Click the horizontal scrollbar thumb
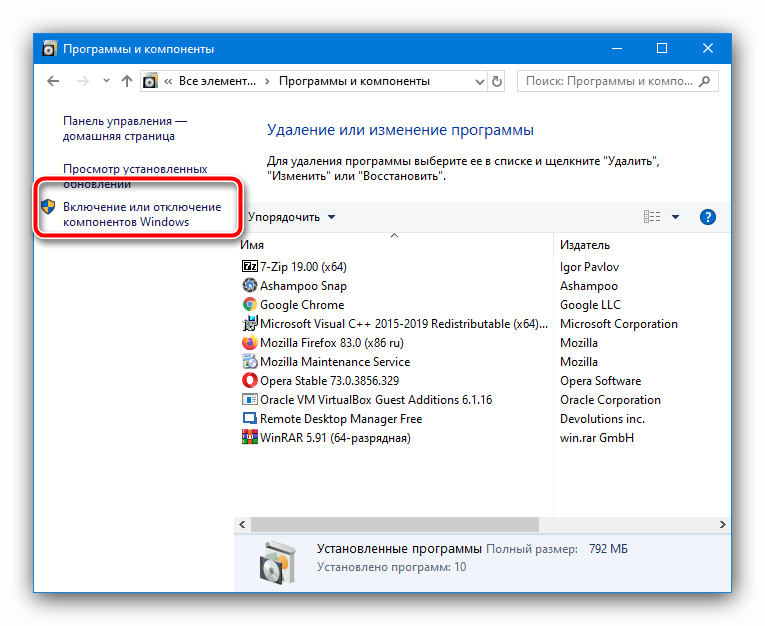Viewport: 765px width, 626px height. (395, 525)
